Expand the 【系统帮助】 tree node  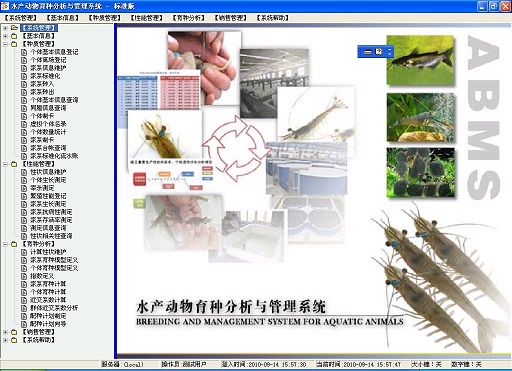[5, 340]
